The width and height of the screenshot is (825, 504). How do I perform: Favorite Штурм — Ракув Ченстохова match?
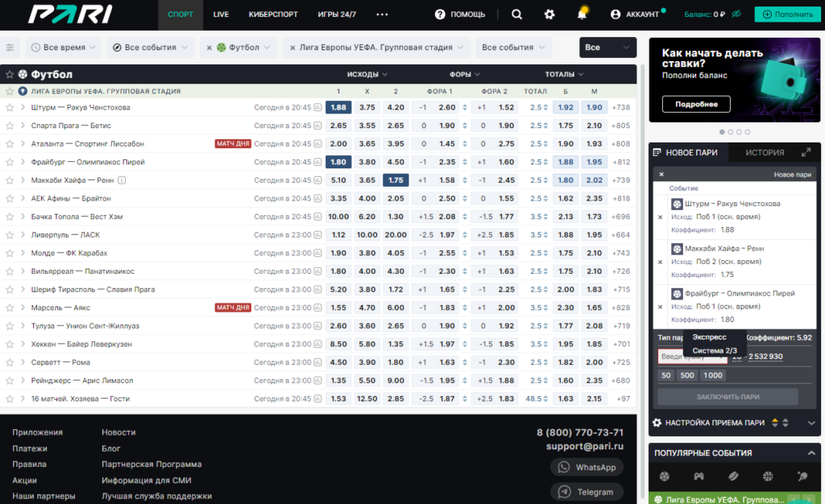click(x=10, y=107)
